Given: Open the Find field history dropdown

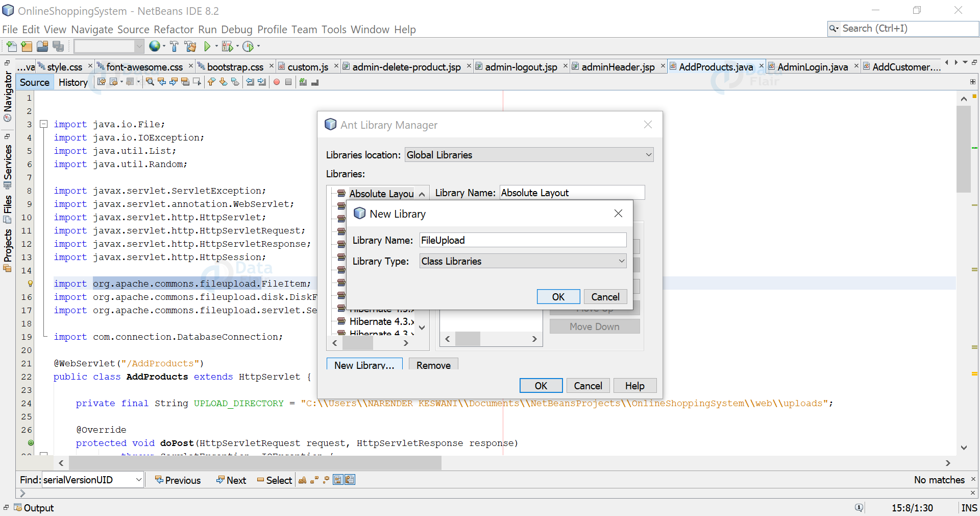Looking at the screenshot, I should tap(138, 480).
